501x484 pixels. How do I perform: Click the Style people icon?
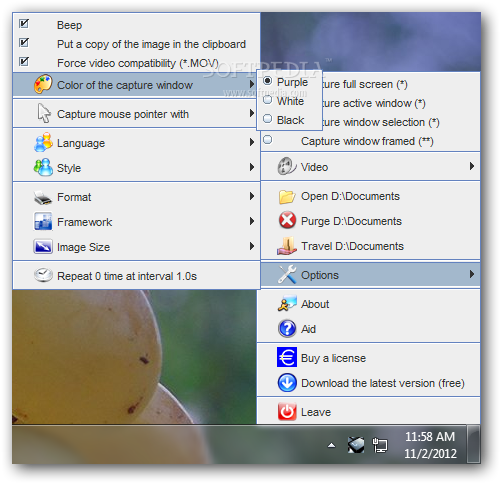43,167
